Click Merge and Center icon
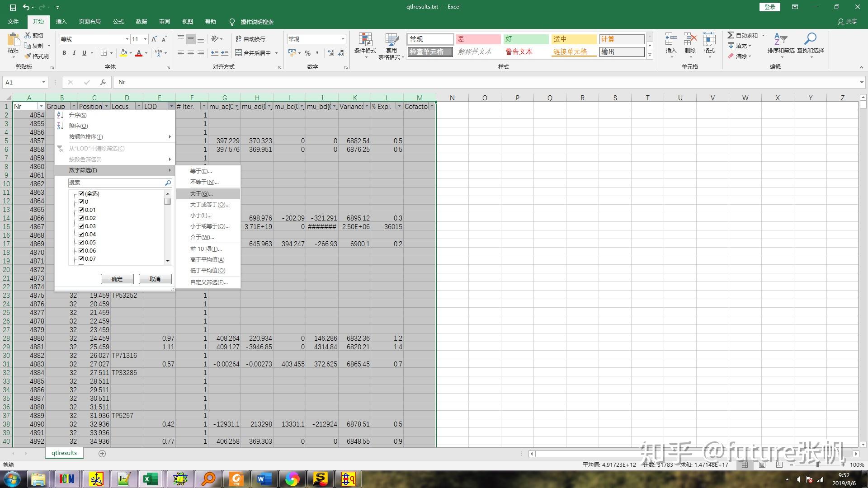 pos(239,53)
